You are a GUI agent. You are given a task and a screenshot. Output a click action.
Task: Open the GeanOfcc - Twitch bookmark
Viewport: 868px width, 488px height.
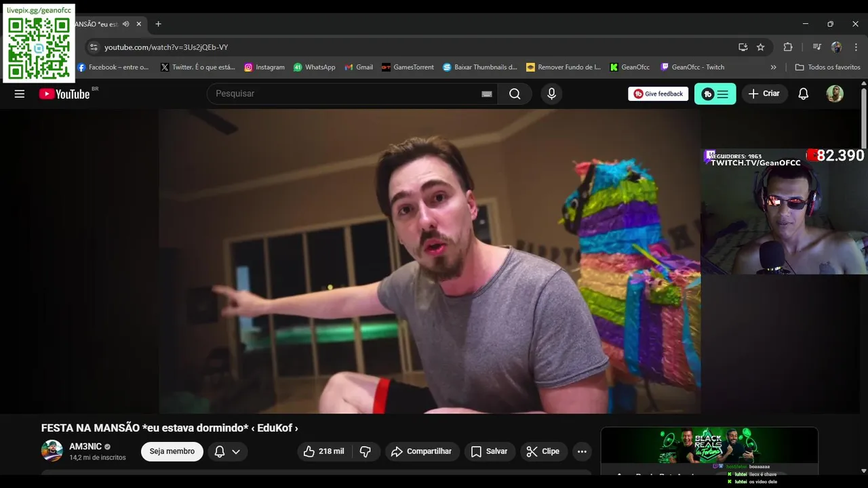[692, 67]
